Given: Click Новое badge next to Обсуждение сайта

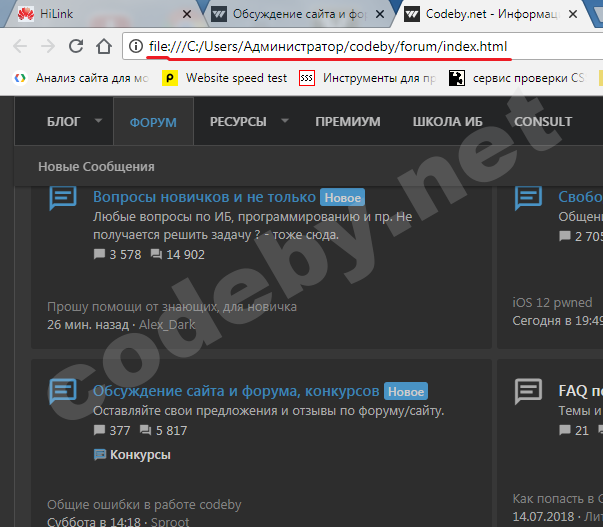Looking at the screenshot, I should 406,392.
